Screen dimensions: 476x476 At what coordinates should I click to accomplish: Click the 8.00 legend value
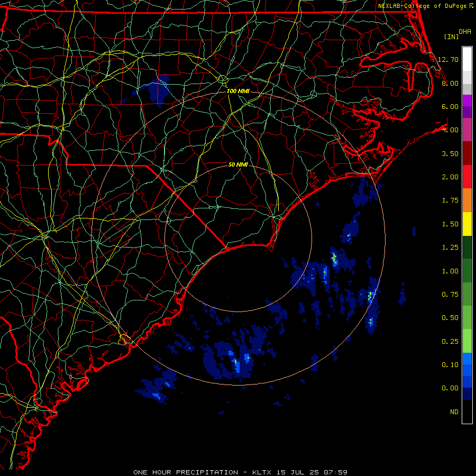click(450, 83)
